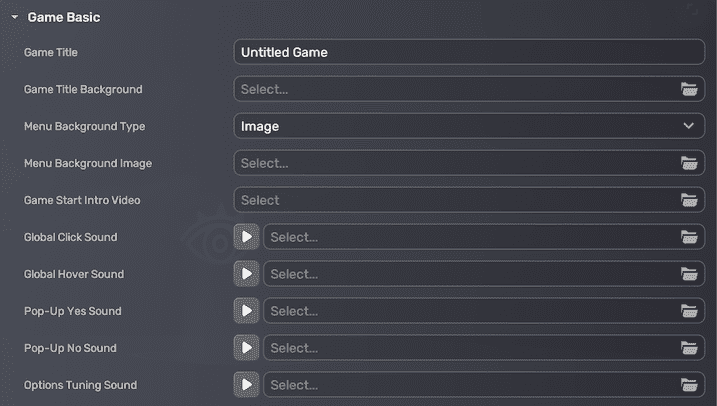The height and width of the screenshot is (406, 717).
Task: Open file browser for Game Start Intro Video
Action: click(688, 200)
